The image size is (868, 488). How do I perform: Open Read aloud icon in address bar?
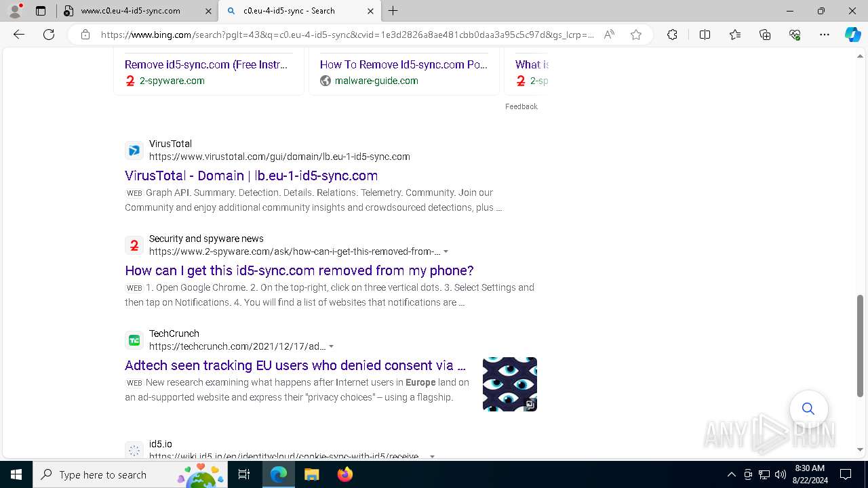pos(609,35)
